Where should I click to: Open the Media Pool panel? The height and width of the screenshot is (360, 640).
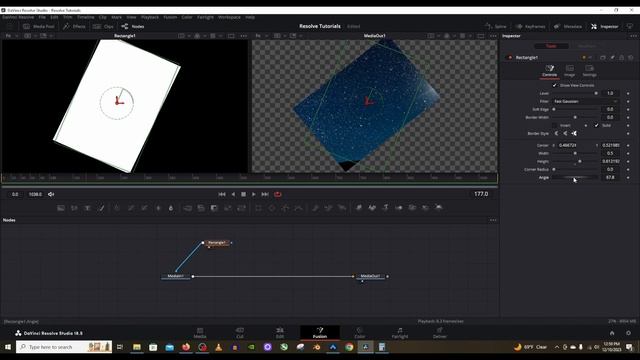pos(39,27)
